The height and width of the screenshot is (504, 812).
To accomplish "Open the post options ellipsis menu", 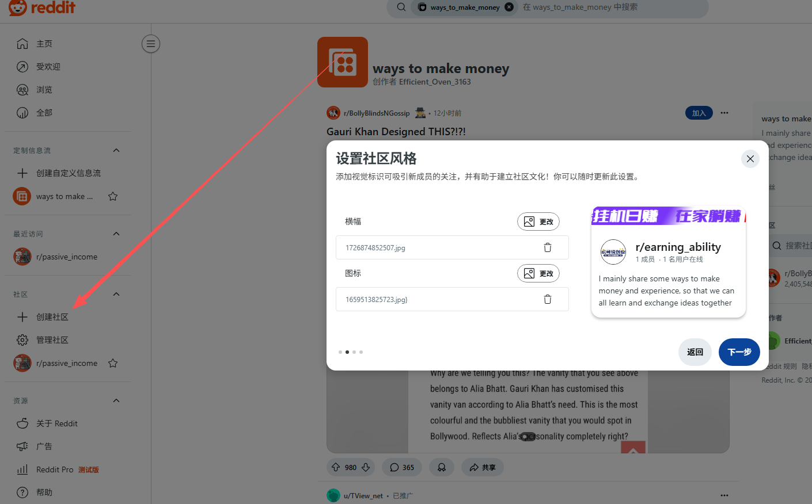I will tap(724, 113).
